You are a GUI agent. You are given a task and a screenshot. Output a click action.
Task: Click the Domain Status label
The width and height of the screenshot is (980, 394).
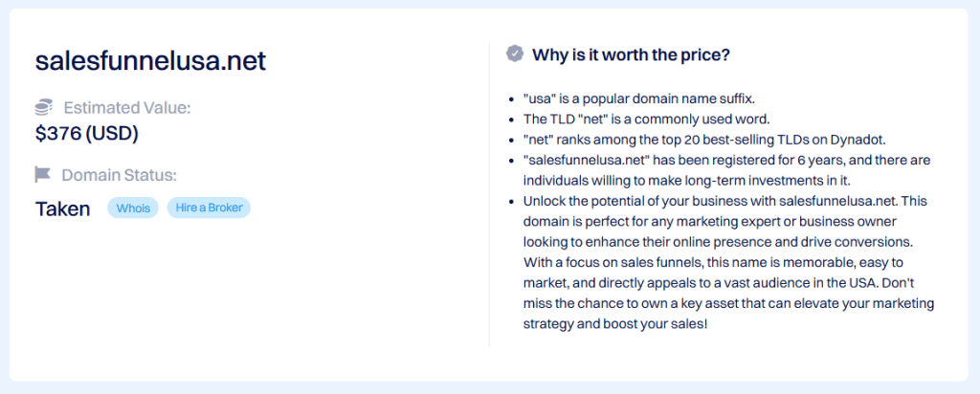coord(120,175)
